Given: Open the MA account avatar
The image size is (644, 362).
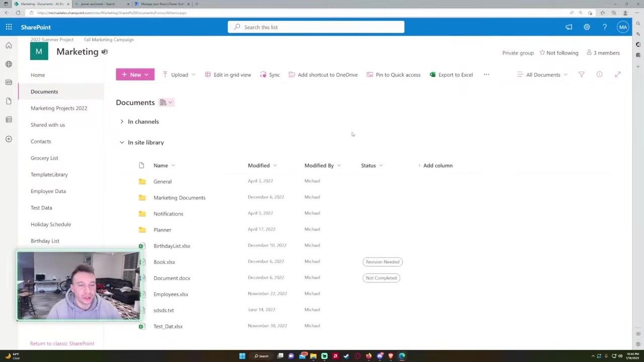Looking at the screenshot, I should (623, 27).
